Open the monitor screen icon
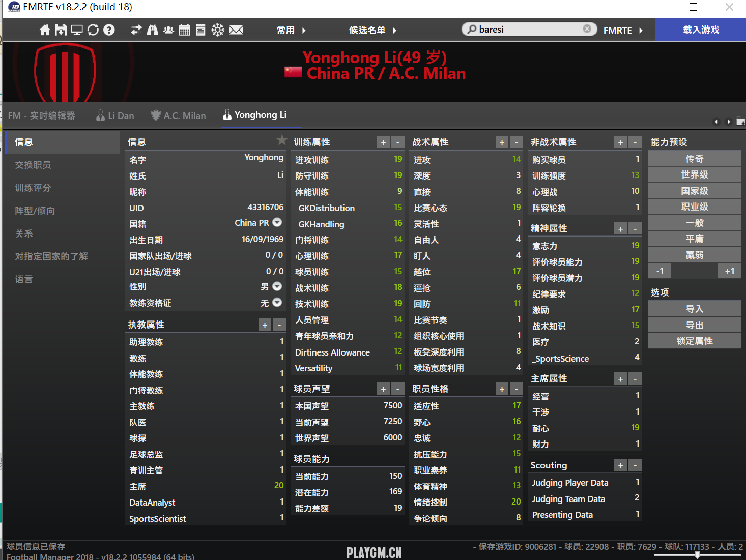746x560 pixels. point(77,30)
